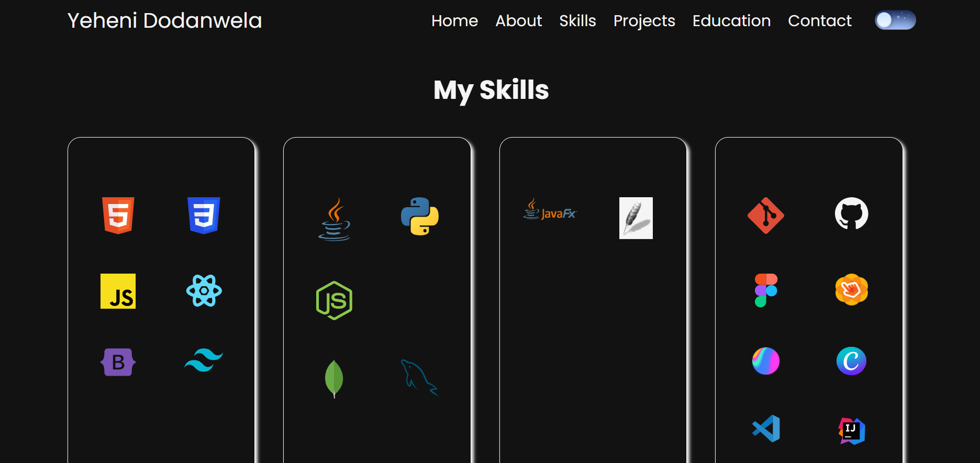Navigate to Education section
The height and width of the screenshot is (463, 980).
click(731, 20)
